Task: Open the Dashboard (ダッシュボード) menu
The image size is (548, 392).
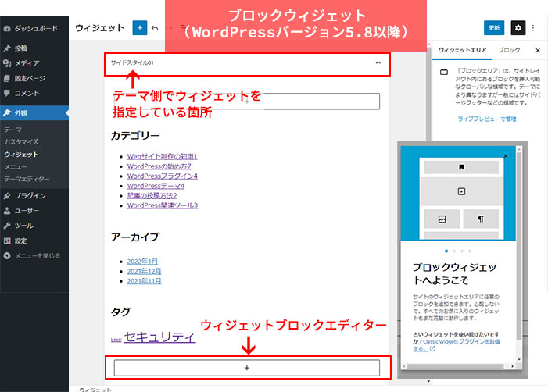Action: (x=34, y=28)
